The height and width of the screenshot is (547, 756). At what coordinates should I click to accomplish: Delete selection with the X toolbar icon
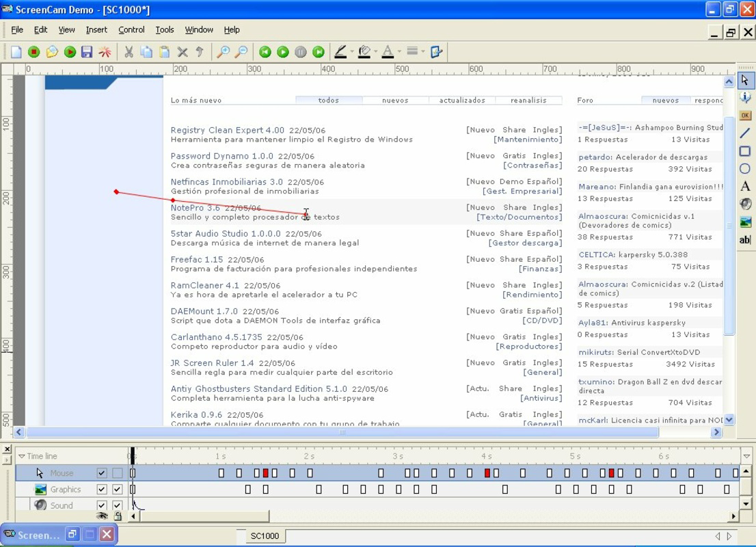point(183,52)
